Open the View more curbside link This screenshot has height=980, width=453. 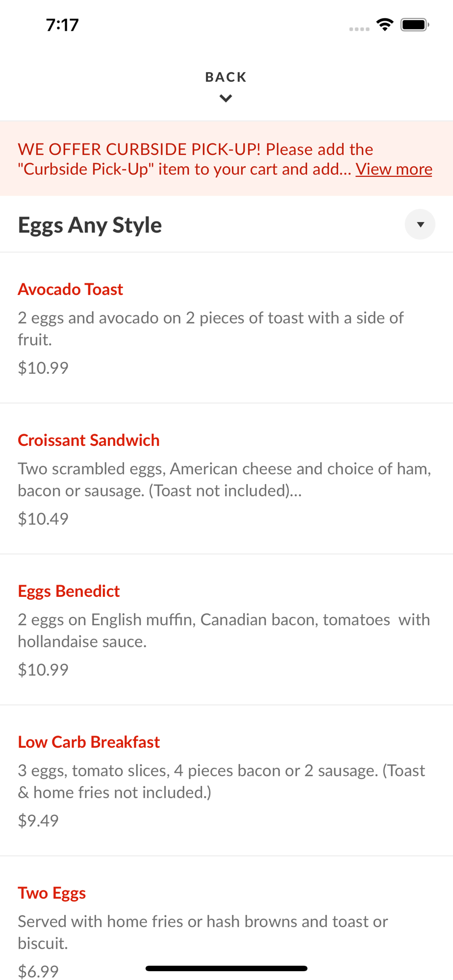(x=394, y=169)
